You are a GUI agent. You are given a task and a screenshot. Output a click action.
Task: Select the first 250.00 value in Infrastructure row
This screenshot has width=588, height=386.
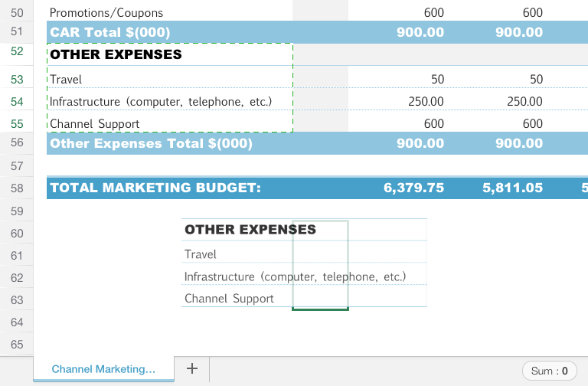click(x=425, y=101)
